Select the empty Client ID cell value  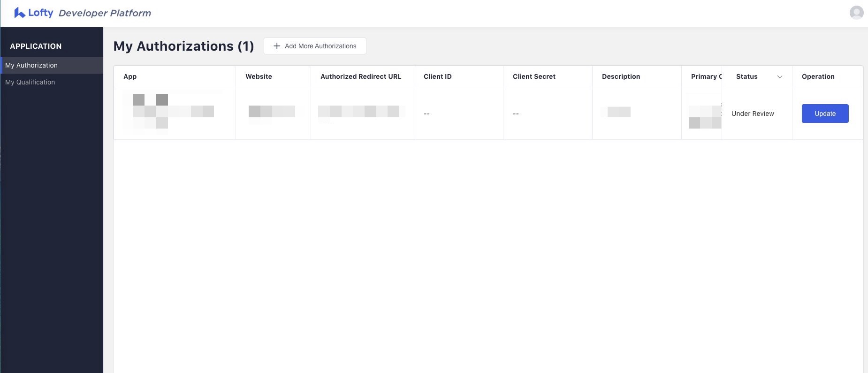426,114
